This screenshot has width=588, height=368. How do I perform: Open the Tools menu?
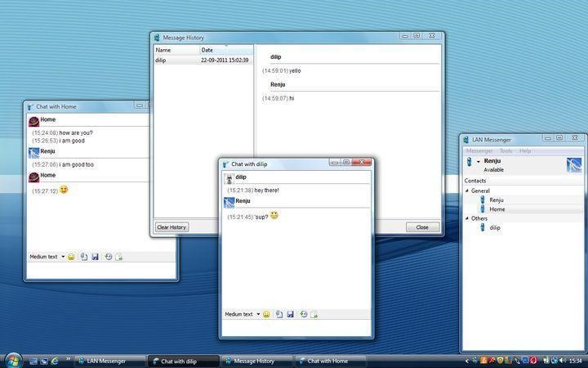click(506, 150)
